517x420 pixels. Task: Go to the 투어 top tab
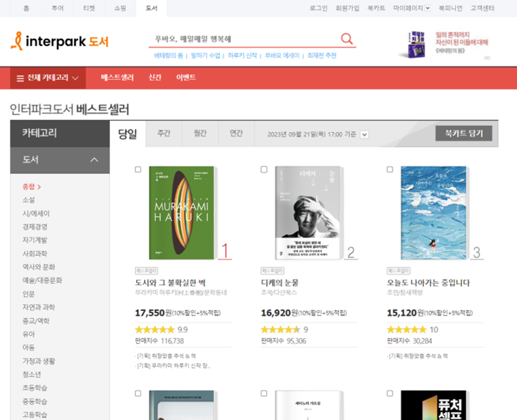point(57,8)
